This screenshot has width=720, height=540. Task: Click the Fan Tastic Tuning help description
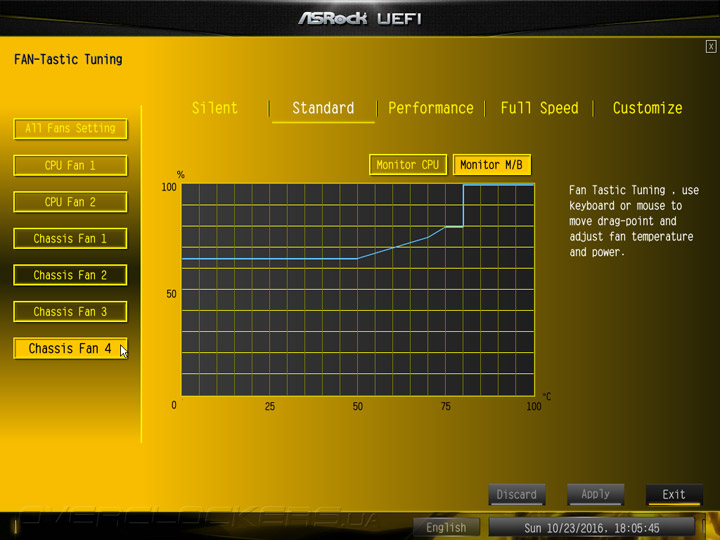click(634, 221)
